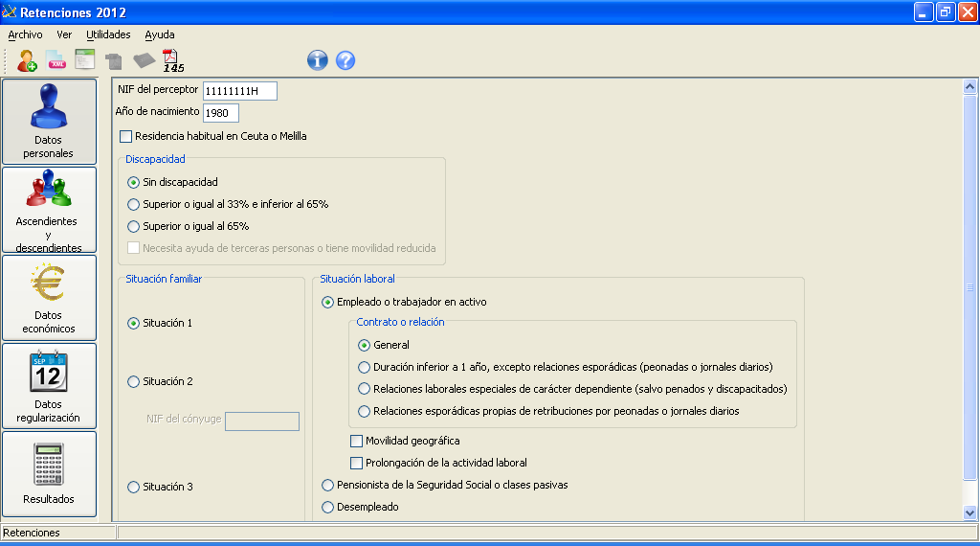
Task: Open the Archivo menu
Action: [25, 34]
